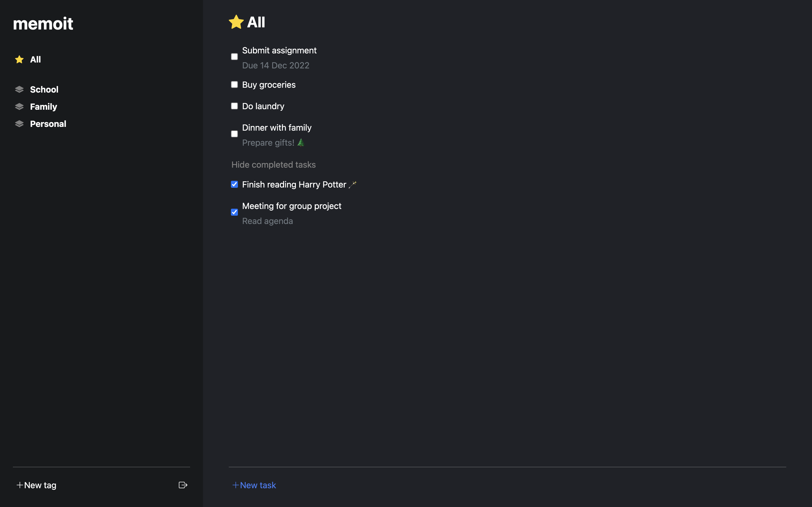
Task: Uncheck Meeting for group project task
Action: [234, 212]
